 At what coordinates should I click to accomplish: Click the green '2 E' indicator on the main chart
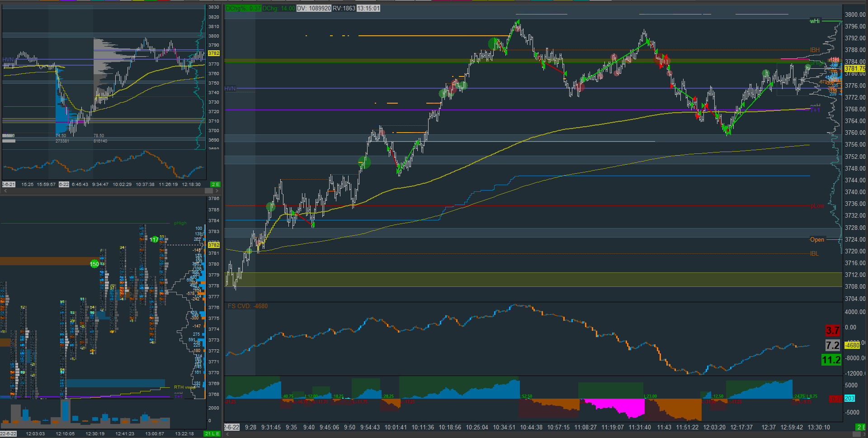point(861,427)
